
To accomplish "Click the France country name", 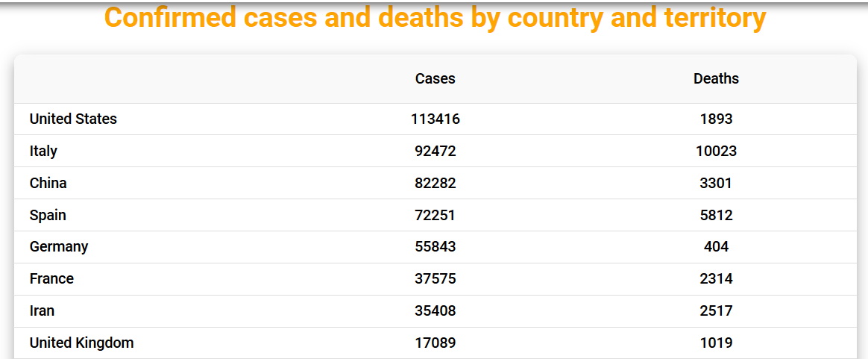I will tap(51, 278).
